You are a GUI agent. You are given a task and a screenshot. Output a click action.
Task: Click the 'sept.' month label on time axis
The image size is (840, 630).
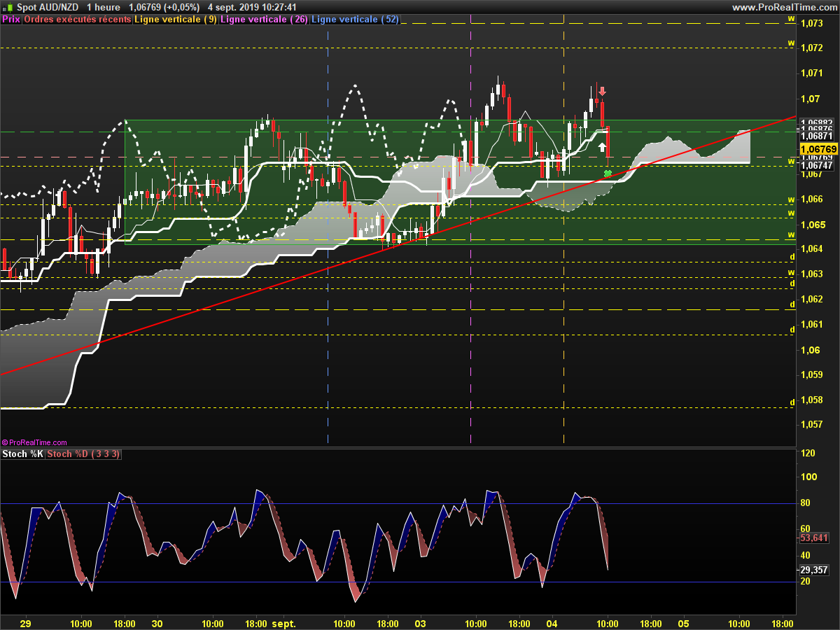[284, 623]
